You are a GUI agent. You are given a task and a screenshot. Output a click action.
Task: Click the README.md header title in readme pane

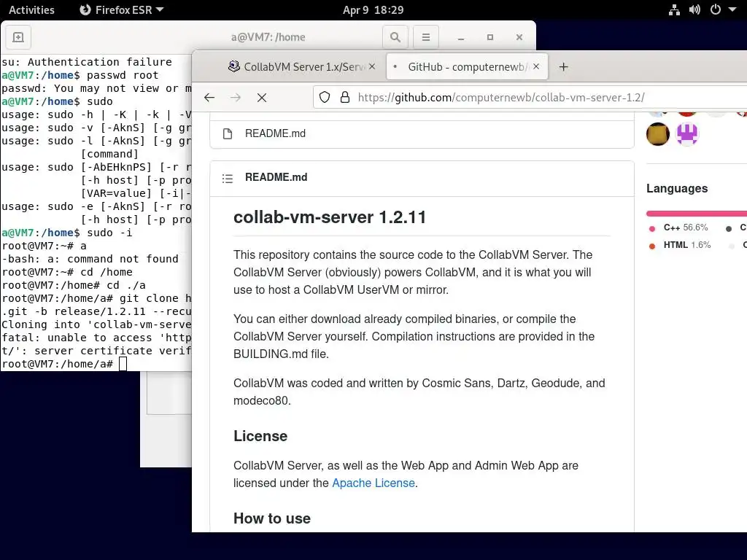[x=276, y=177]
